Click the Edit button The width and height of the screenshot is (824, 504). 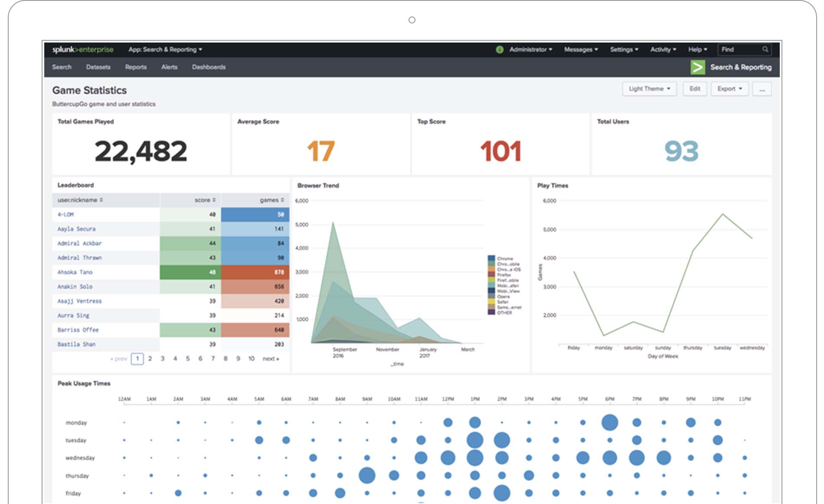click(695, 88)
